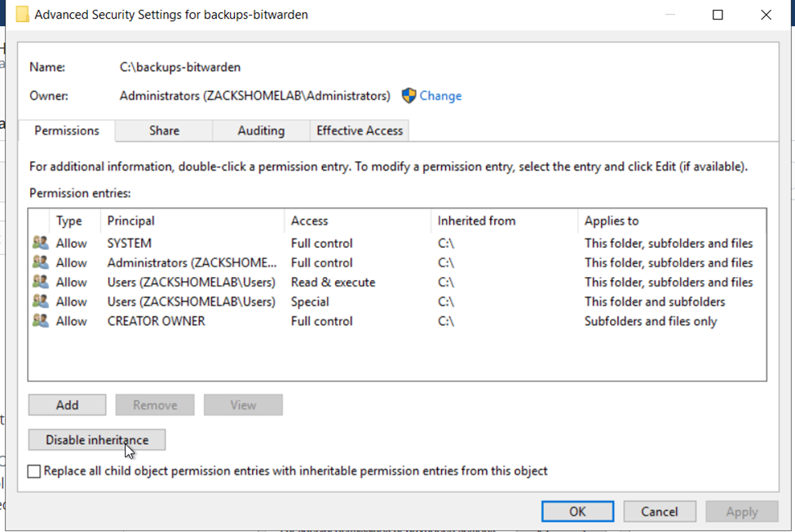This screenshot has width=795, height=532.
Task: Click 'Allow' in the SYSTEM row
Action: coord(72,244)
